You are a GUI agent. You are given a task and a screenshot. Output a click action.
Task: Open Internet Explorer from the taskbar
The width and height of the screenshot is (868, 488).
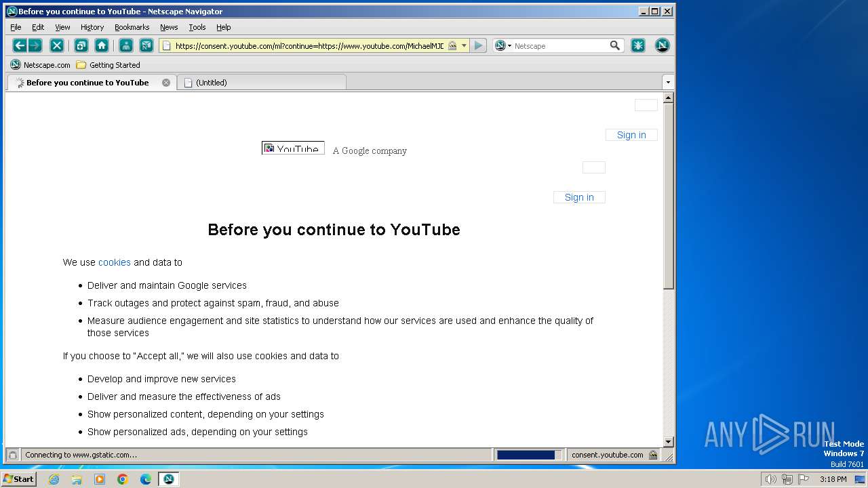point(54,479)
